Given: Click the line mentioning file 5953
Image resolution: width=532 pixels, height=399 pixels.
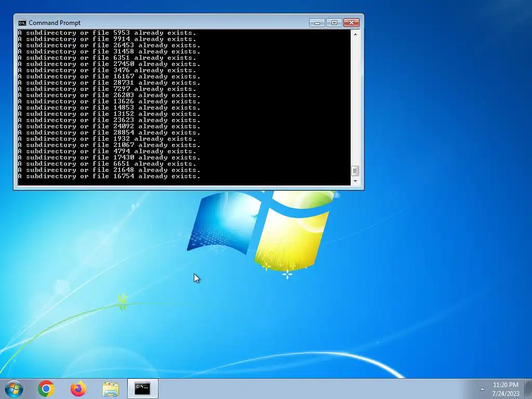Looking at the screenshot, I should (x=107, y=33).
